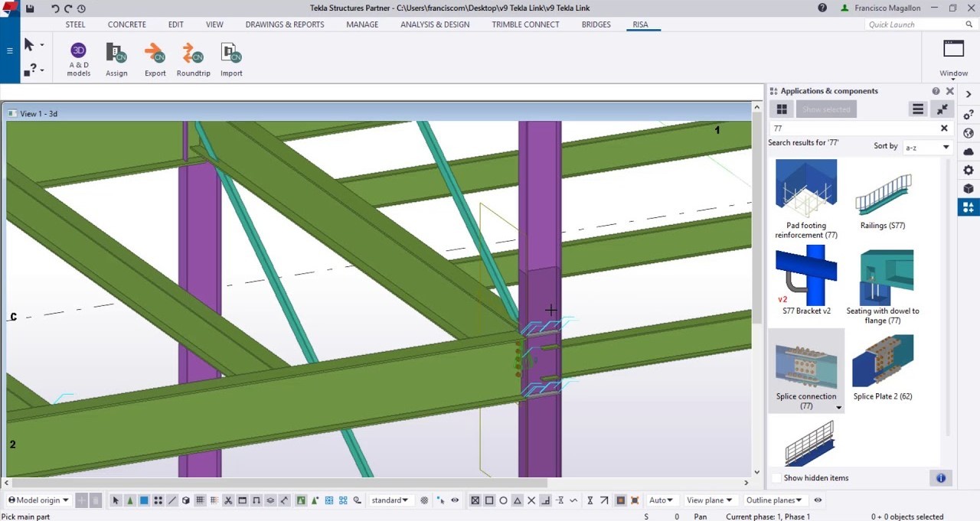Open the STEEL ribbon tab
The width and height of the screenshot is (980, 521).
(x=75, y=24)
